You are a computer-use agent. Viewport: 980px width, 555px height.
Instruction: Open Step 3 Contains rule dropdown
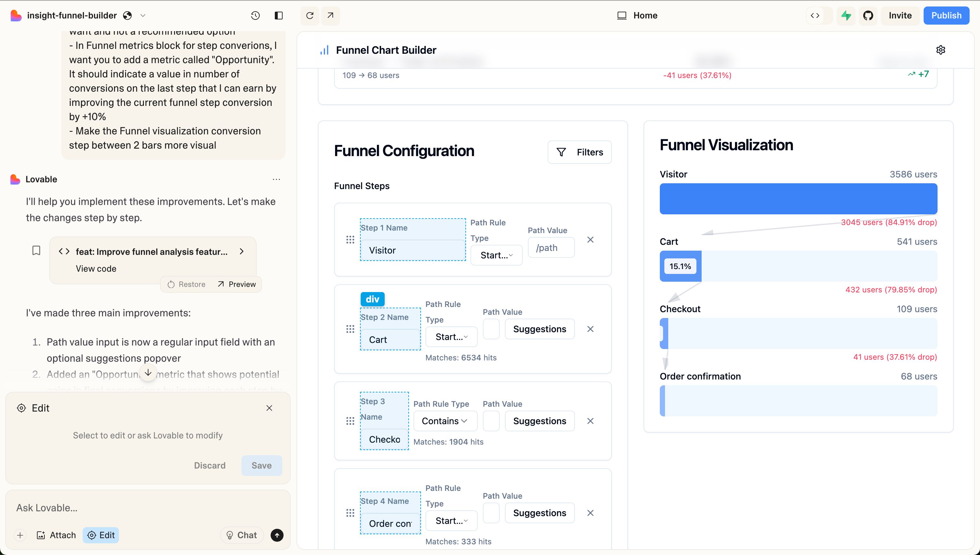(x=445, y=421)
